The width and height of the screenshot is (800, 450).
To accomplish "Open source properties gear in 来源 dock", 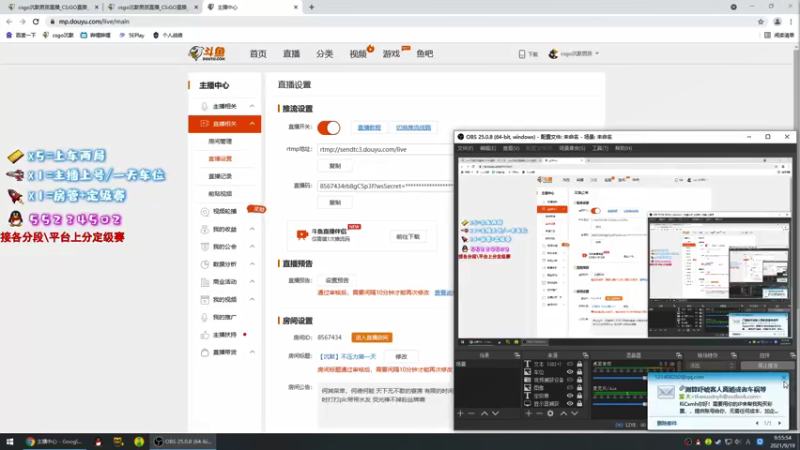I will tap(551, 413).
